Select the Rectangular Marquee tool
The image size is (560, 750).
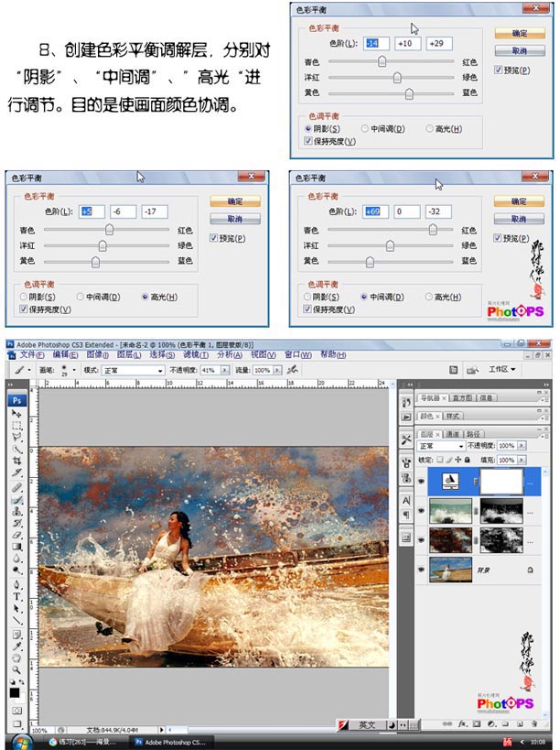click(16, 426)
